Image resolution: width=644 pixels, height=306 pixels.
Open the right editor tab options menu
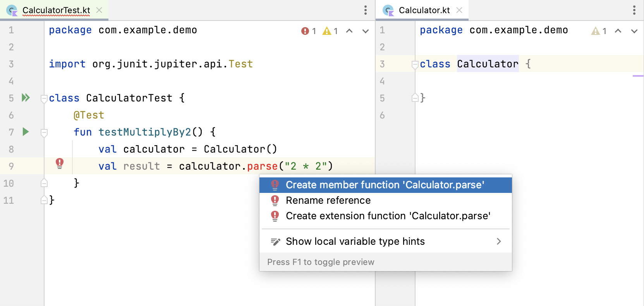tap(634, 10)
